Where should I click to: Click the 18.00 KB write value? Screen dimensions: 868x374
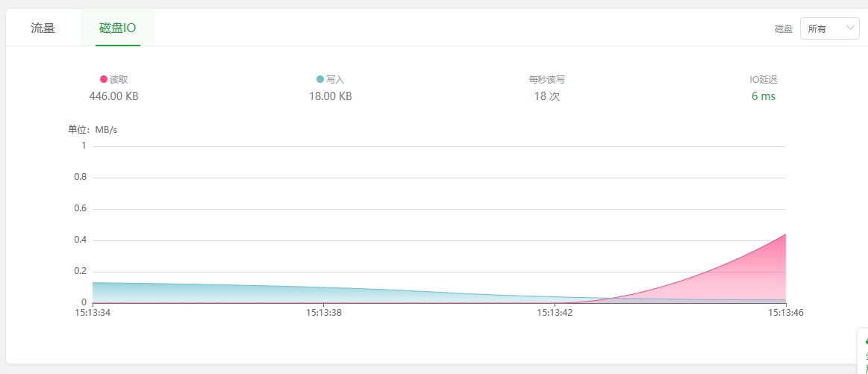tap(330, 96)
